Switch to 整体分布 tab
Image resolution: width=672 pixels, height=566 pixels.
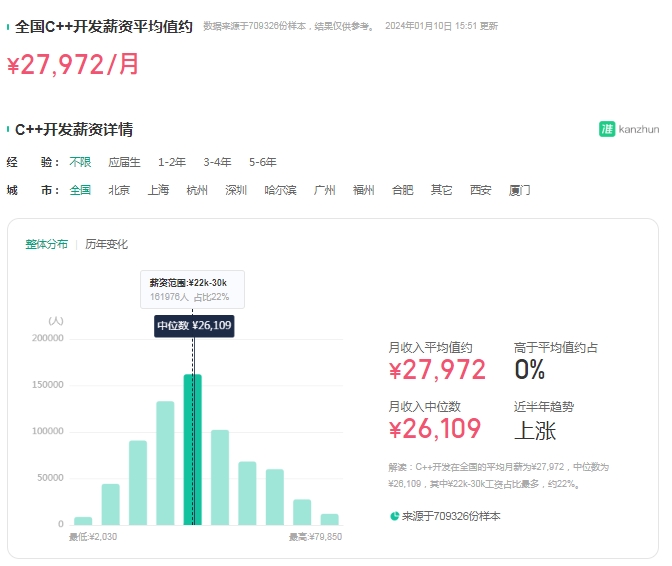(x=46, y=244)
